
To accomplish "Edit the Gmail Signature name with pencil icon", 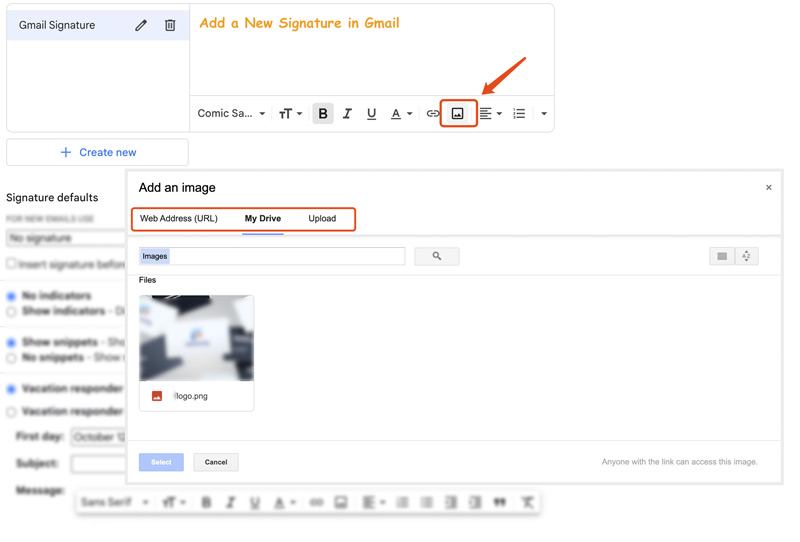I will [x=141, y=25].
